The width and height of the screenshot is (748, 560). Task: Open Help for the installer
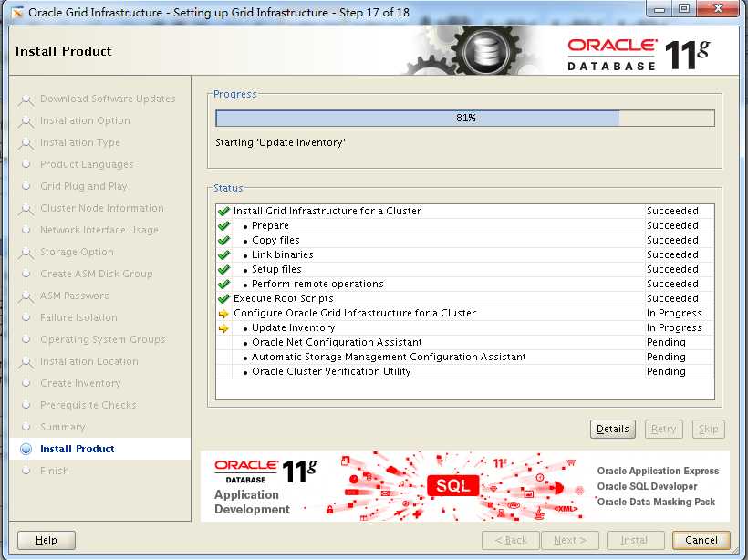47,540
